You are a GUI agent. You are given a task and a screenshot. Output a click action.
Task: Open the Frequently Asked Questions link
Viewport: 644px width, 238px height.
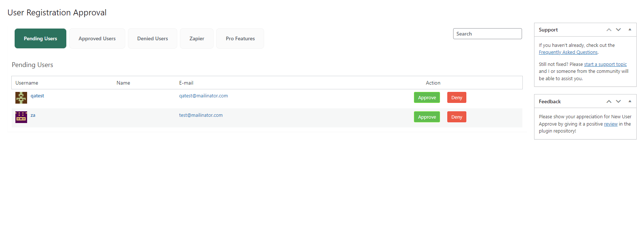pos(568,52)
